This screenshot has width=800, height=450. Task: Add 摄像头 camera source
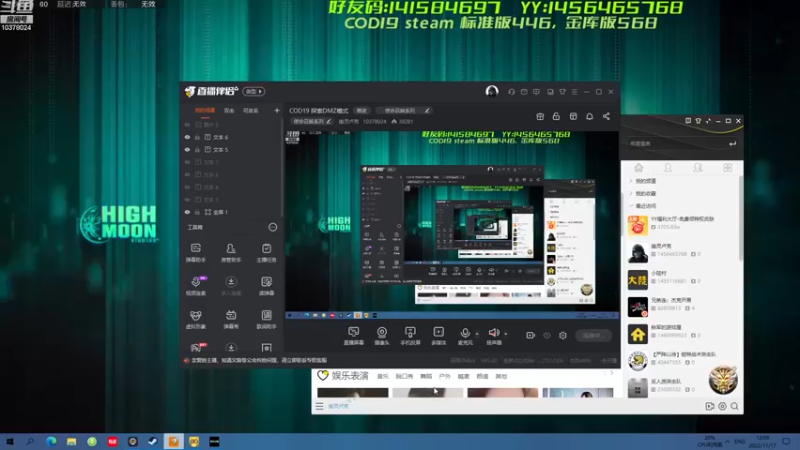[382, 336]
